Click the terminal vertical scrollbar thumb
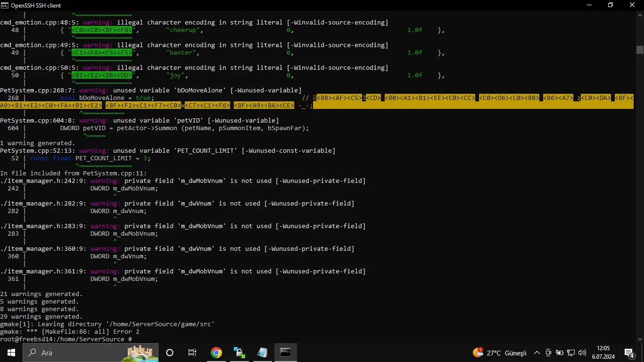 click(x=640, y=49)
